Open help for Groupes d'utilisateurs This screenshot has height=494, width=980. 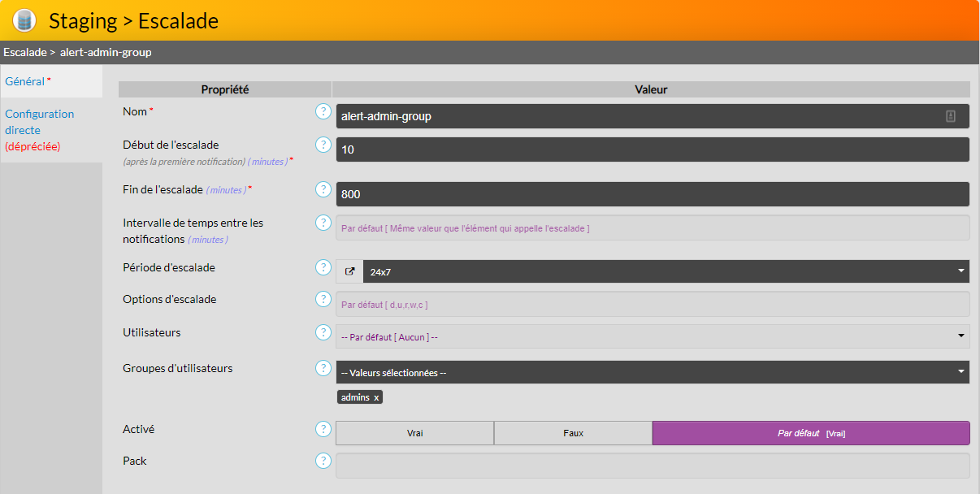click(323, 369)
